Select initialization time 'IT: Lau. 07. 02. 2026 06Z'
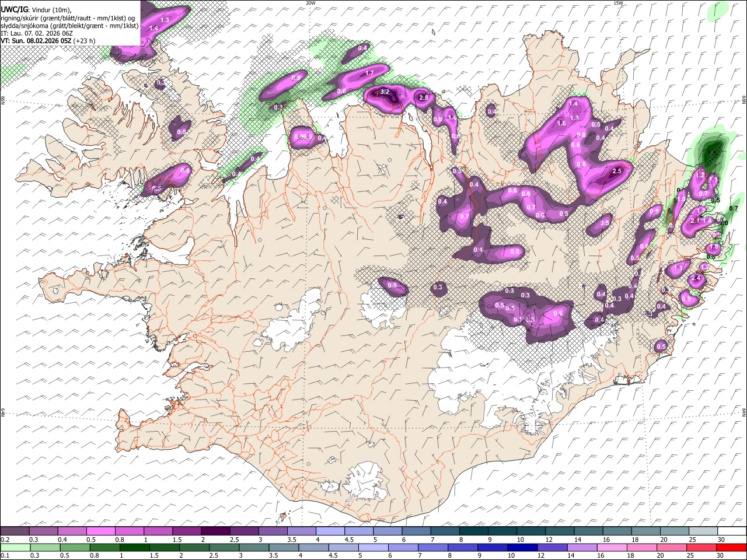Image resolution: width=747 pixels, height=560 pixels. coord(37,33)
